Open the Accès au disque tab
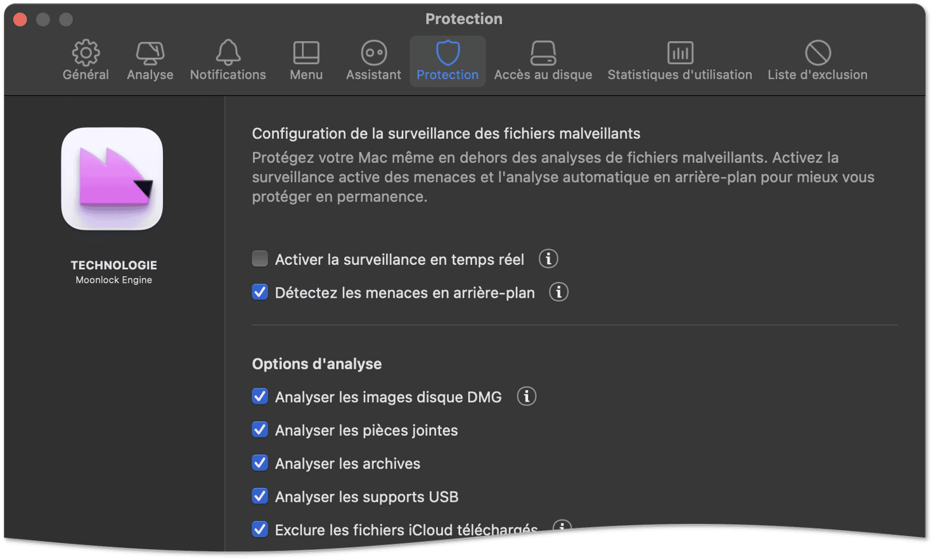Image resolution: width=933 pixels, height=560 pixels. pos(543,61)
